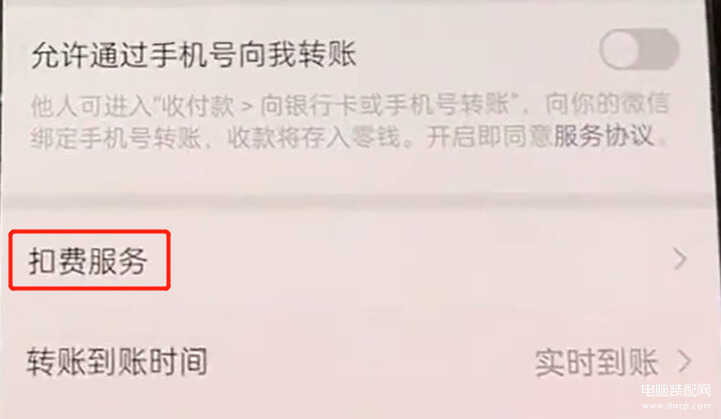Click the watermark website URL text

point(676,406)
